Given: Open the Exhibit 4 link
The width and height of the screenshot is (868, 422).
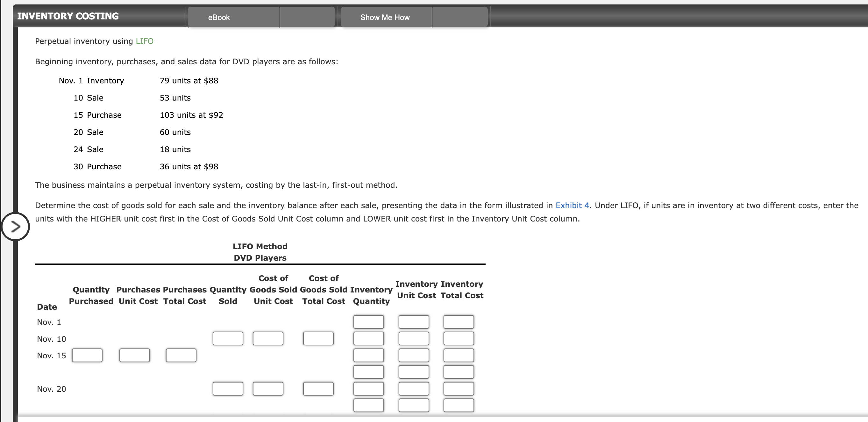Looking at the screenshot, I should [x=572, y=205].
